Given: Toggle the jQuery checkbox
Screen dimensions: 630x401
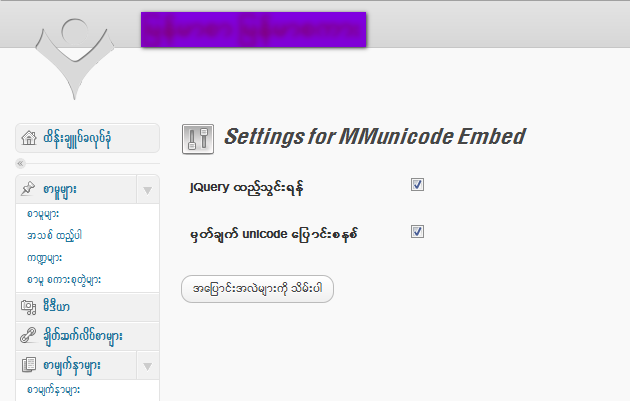Looking at the screenshot, I should point(417,185).
